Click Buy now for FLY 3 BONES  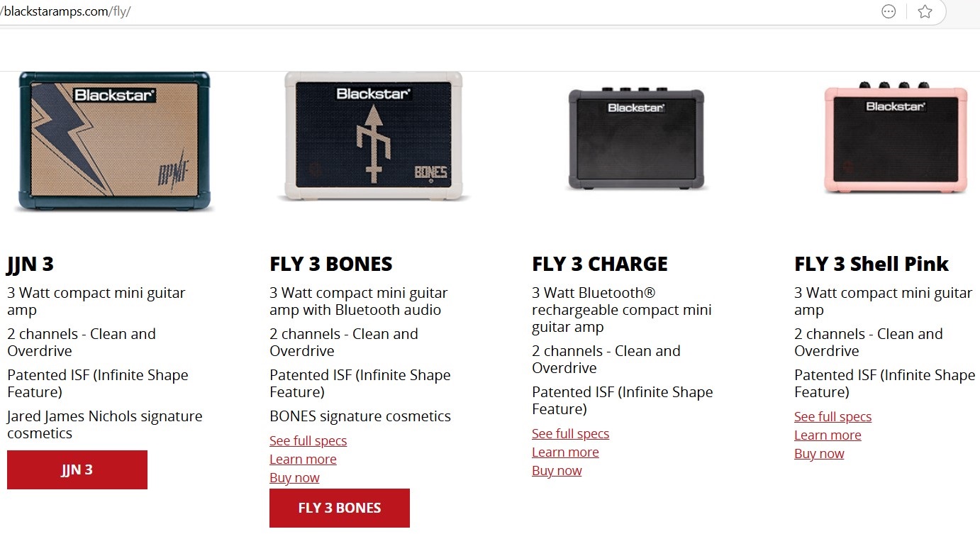point(294,478)
